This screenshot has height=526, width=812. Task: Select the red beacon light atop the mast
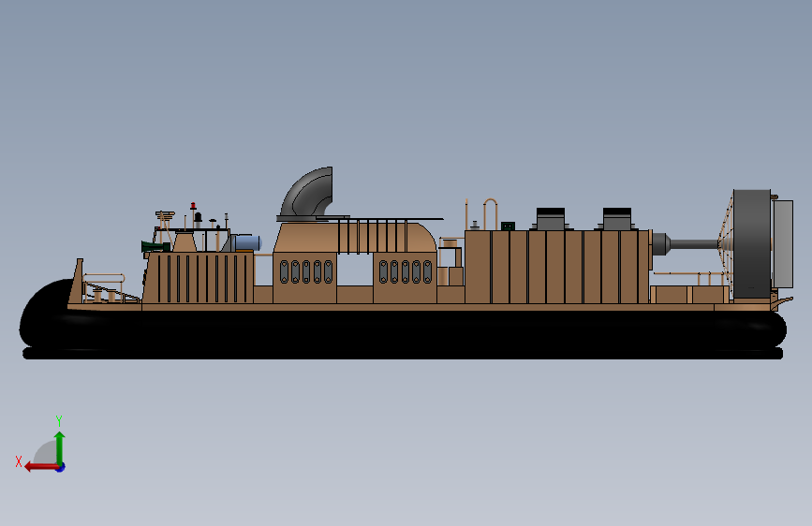(x=193, y=206)
